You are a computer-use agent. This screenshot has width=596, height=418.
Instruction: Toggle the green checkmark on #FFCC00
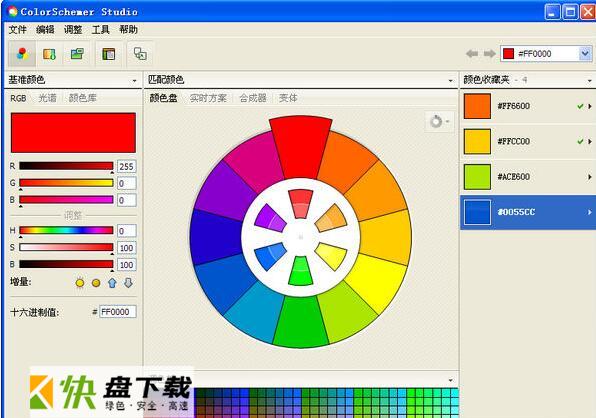[580, 142]
